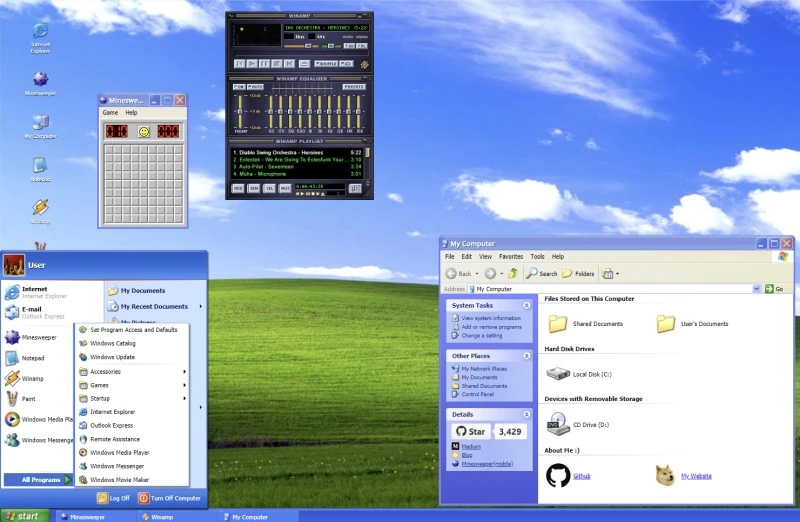Click the Minesweeper smiley face button

144,131
